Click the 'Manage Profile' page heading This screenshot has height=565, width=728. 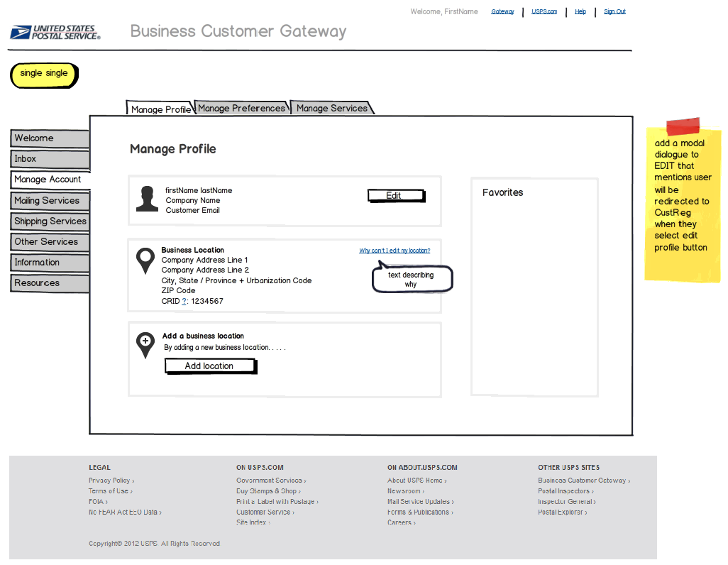pos(172,148)
